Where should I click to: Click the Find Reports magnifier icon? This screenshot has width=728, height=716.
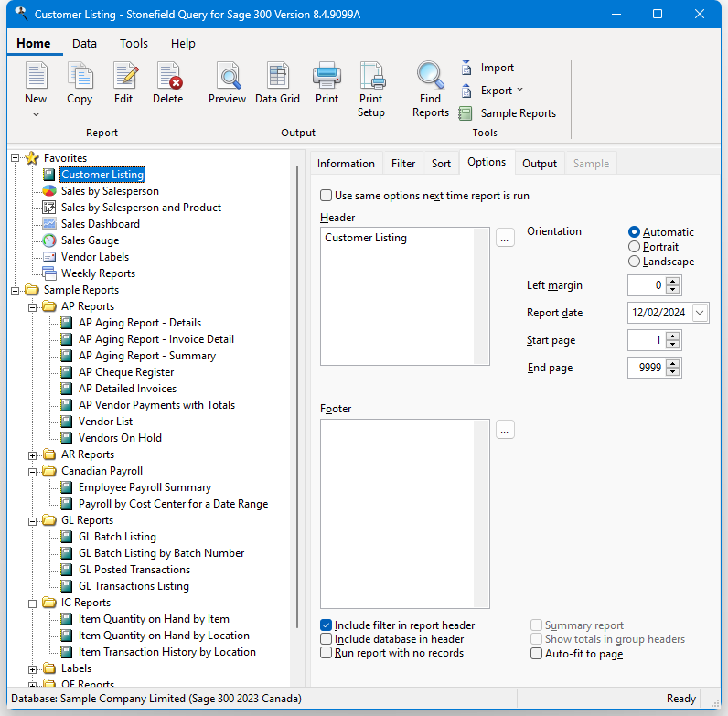[x=431, y=75]
